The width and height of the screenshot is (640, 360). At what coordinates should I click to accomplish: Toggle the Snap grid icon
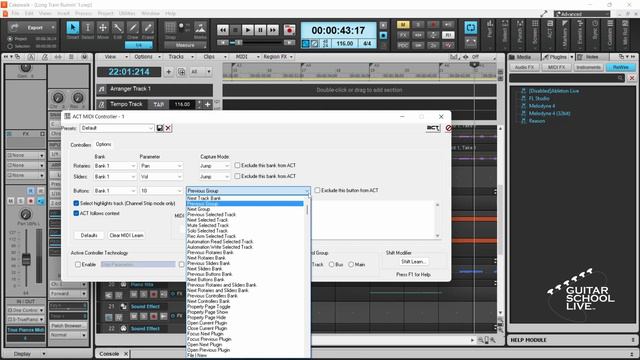pyautogui.click(x=170, y=28)
